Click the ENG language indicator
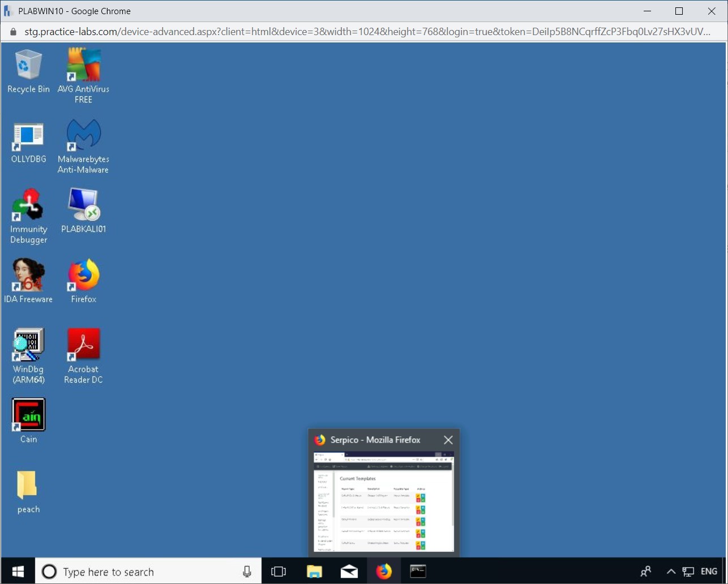The width and height of the screenshot is (728, 584). pos(709,572)
